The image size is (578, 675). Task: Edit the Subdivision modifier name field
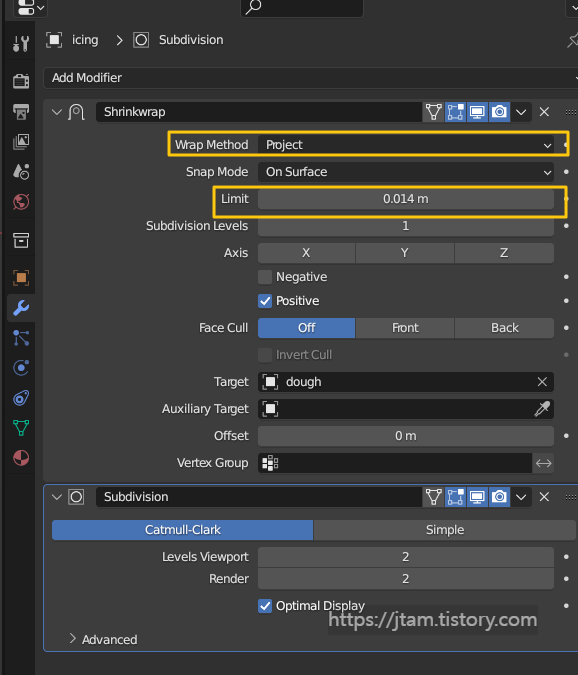pos(259,497)
